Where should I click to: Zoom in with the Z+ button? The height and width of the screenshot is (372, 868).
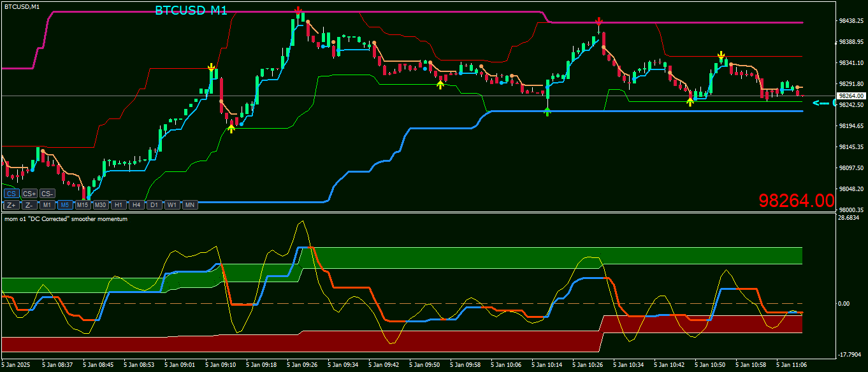click(x=11, y=205)
